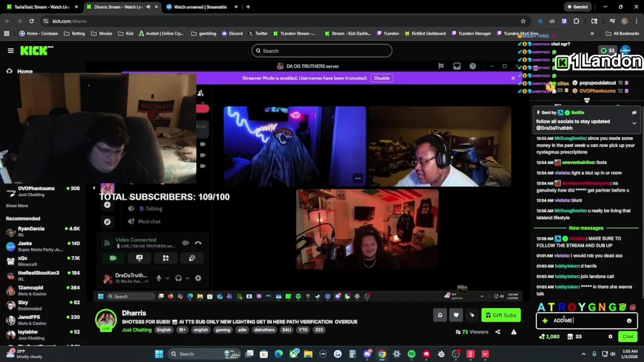Viewport: 644px width, 362px height.
Task: Open the emoji picker in chat
Action: [629, 321]
